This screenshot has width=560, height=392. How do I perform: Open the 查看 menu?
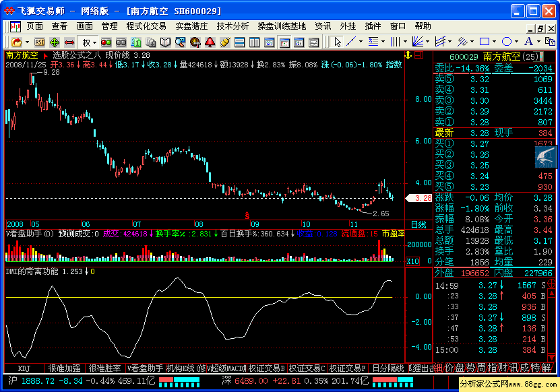[59, 26]
